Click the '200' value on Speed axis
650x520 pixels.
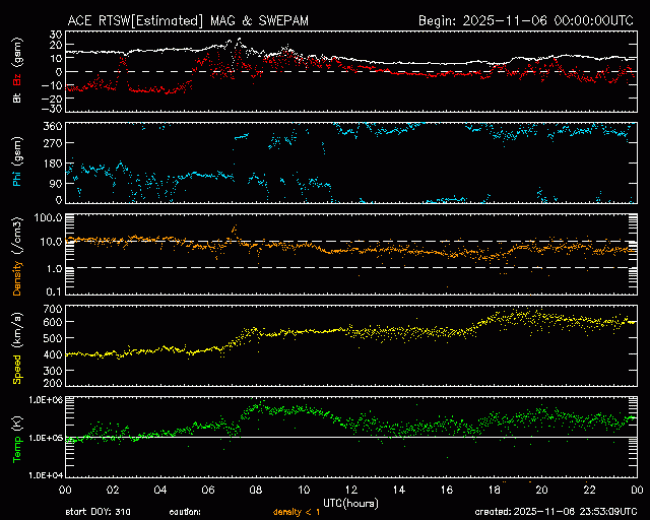[x=53, y=383]
